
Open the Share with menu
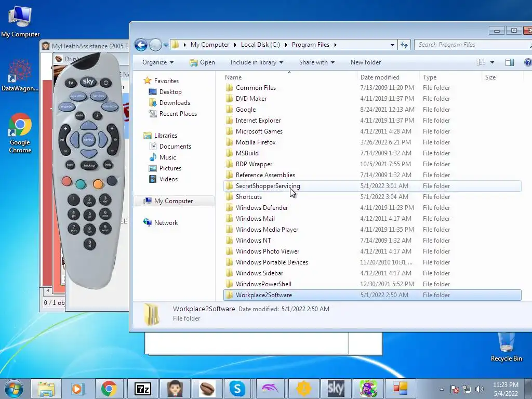[x=316, y=62]
